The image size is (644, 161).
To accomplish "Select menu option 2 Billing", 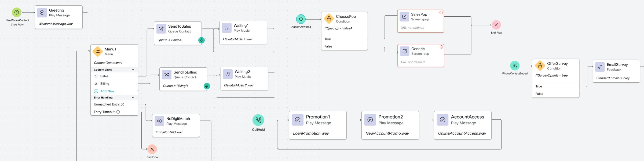I will click(x=114, y=84).
